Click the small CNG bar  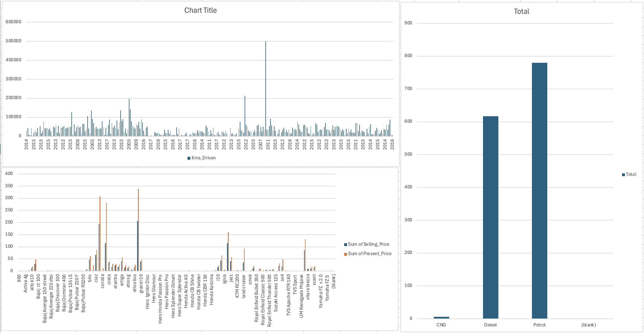tap(441, 317)
